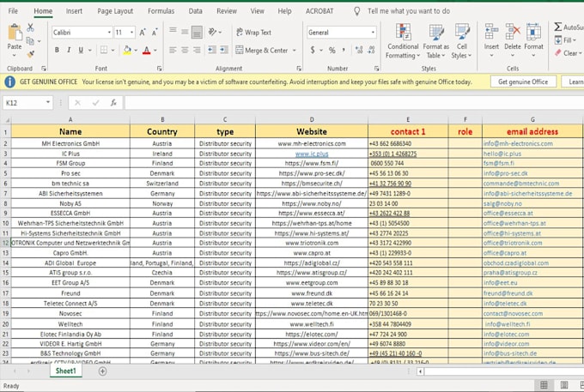Open Format as Table gallery
The image size is (584, 392).
tap(435, 41)
